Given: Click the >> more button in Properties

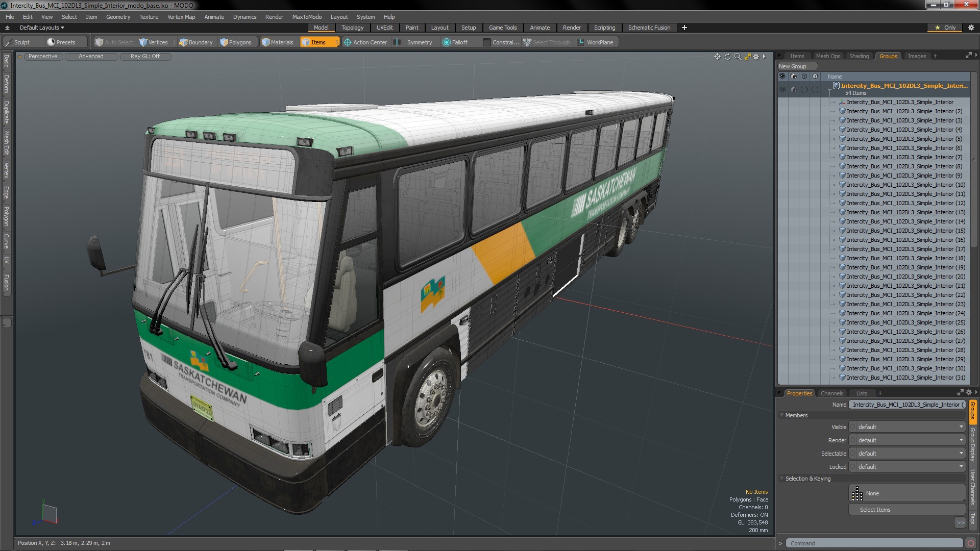Looking at the screenshot, I should pyautogui.click(x=960, y=522).
